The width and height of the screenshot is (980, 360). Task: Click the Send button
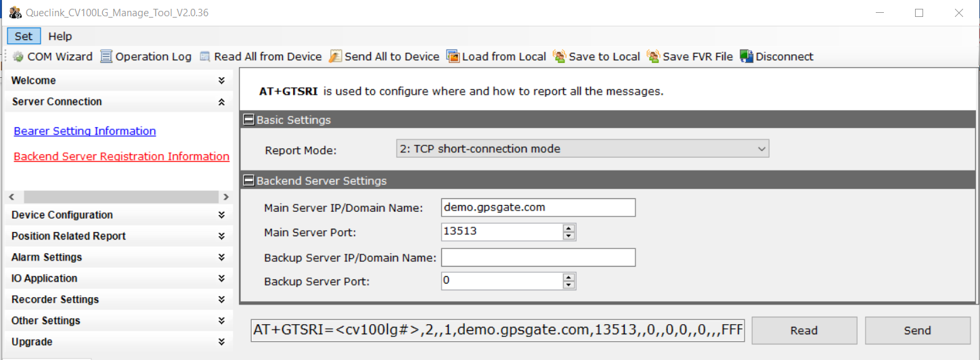point(917,330)
